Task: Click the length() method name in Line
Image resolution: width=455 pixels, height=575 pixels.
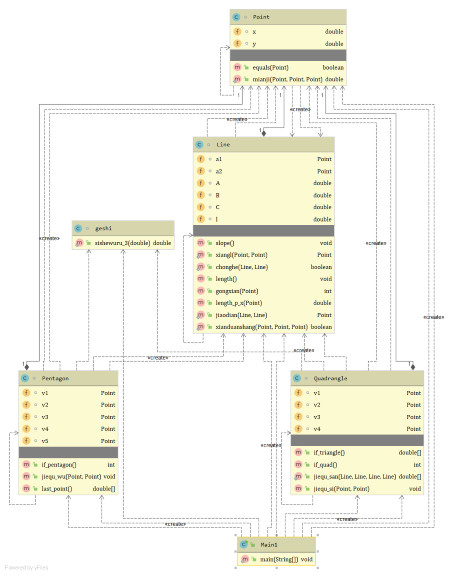Action: pyautogui.click(x=226, y=279)
